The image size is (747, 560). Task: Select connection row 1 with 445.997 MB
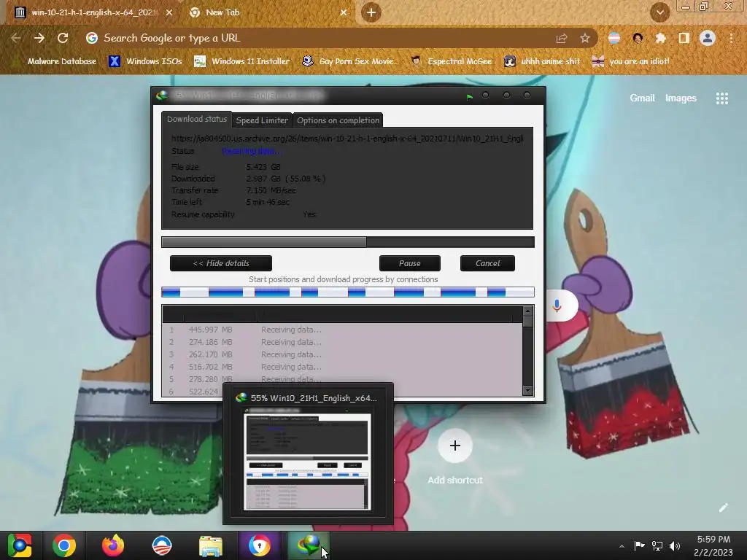pos(342,330)
